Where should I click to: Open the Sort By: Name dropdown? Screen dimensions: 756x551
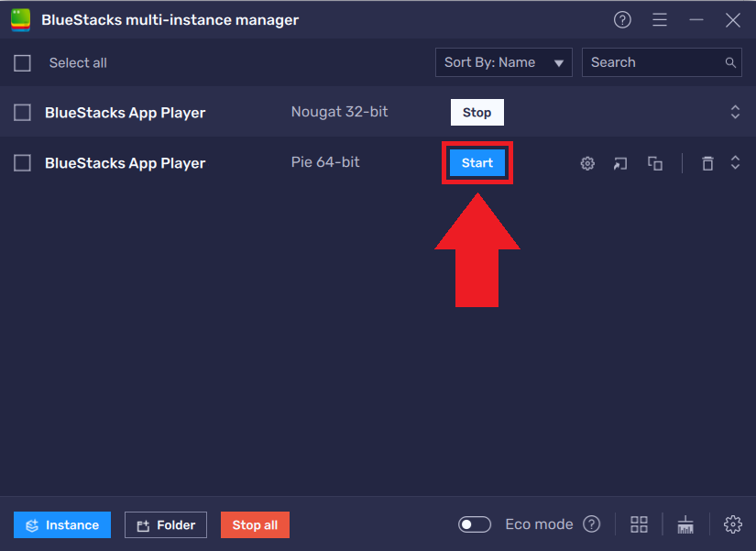click(503, 61)
